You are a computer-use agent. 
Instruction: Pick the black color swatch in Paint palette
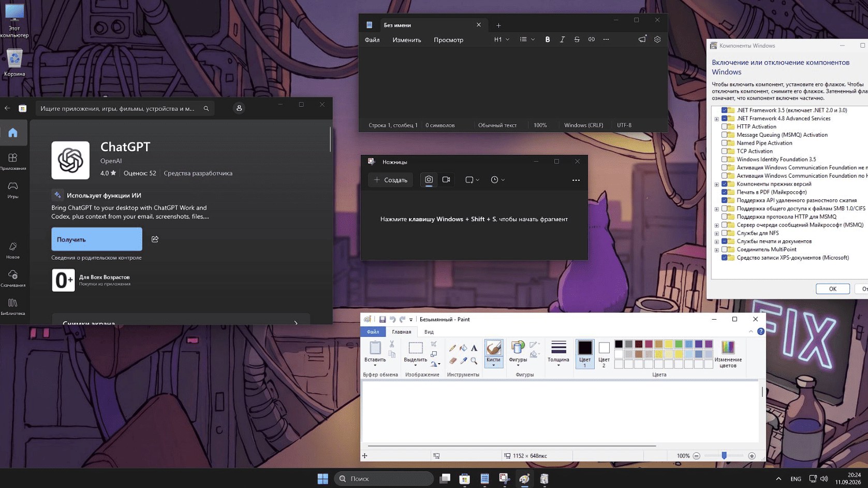619,344
